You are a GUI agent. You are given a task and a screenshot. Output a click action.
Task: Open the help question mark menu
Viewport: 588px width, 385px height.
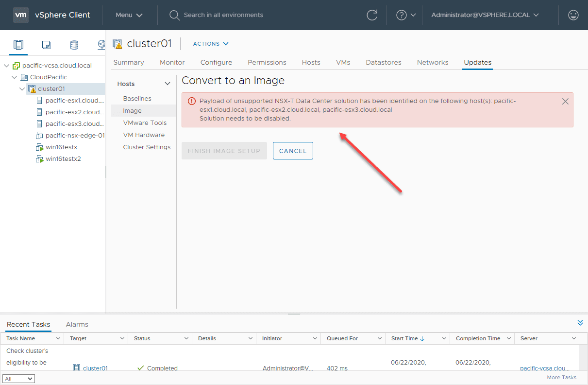point(406,15)
